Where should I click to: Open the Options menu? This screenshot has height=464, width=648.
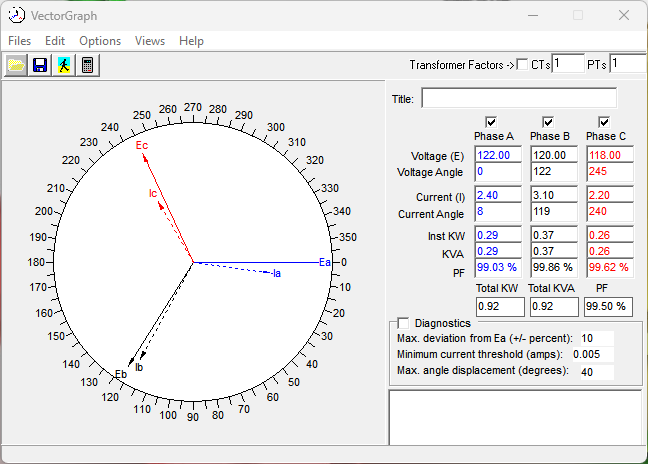(x=100, y=41)
